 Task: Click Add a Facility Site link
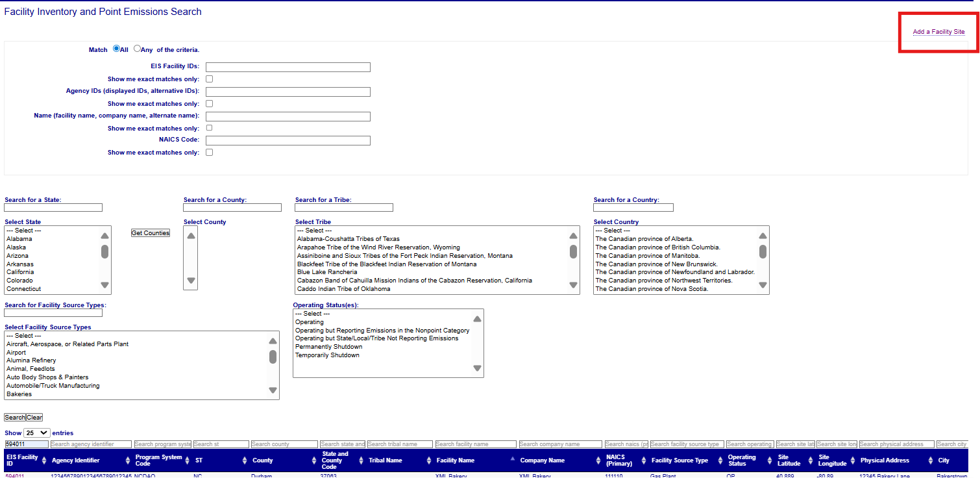pos(938,32)
